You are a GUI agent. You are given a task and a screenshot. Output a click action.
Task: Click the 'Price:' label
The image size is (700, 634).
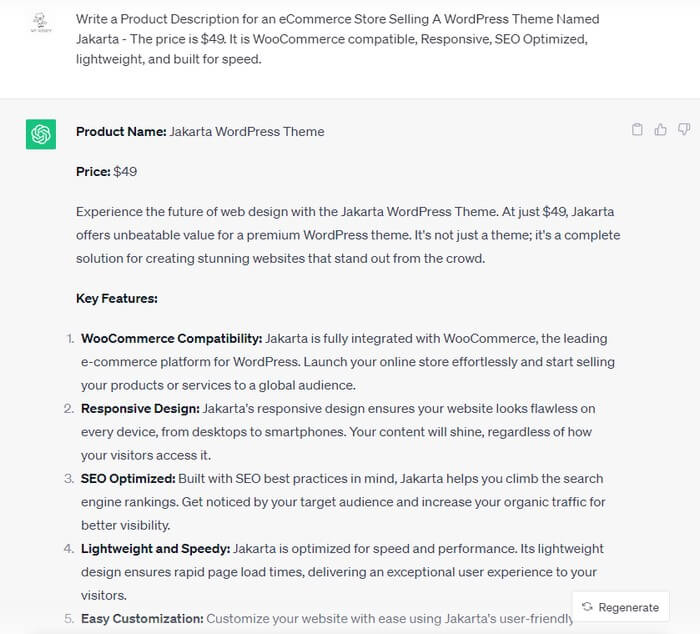[93, 172]
